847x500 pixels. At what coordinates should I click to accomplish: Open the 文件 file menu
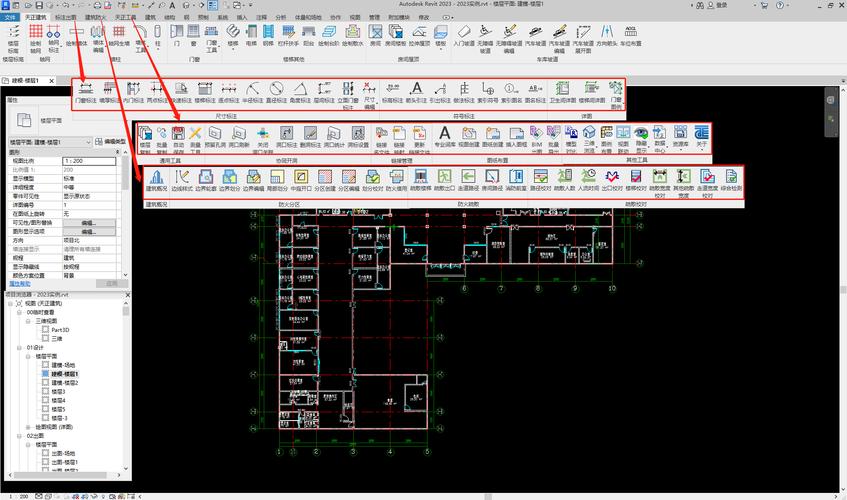pyautogui.click(x=10, y=18)
